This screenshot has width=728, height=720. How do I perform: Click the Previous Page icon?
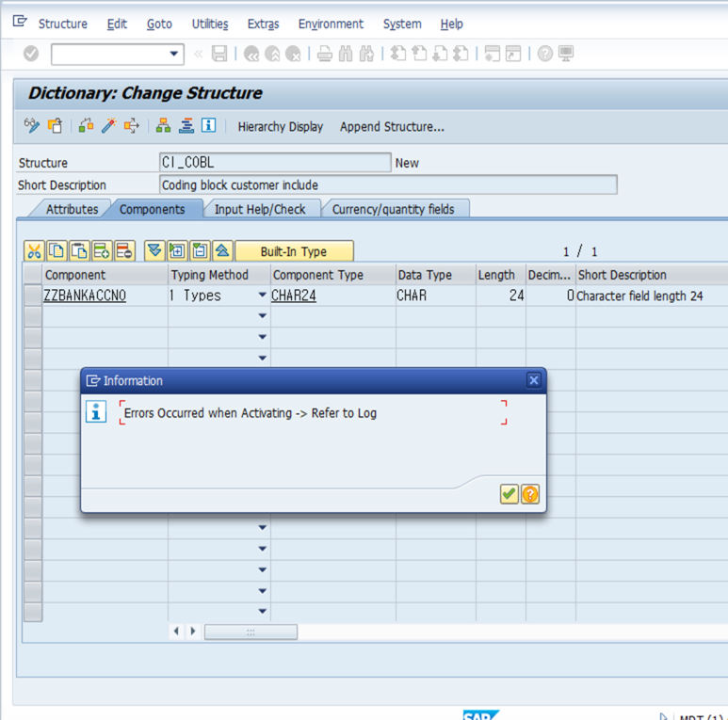(x=419, y=54)
